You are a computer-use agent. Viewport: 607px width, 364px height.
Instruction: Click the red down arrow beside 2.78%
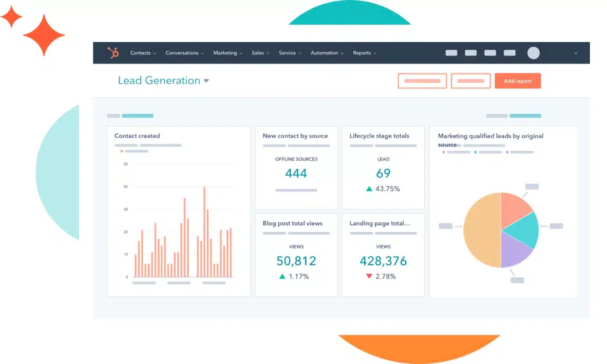coord(369,276)
